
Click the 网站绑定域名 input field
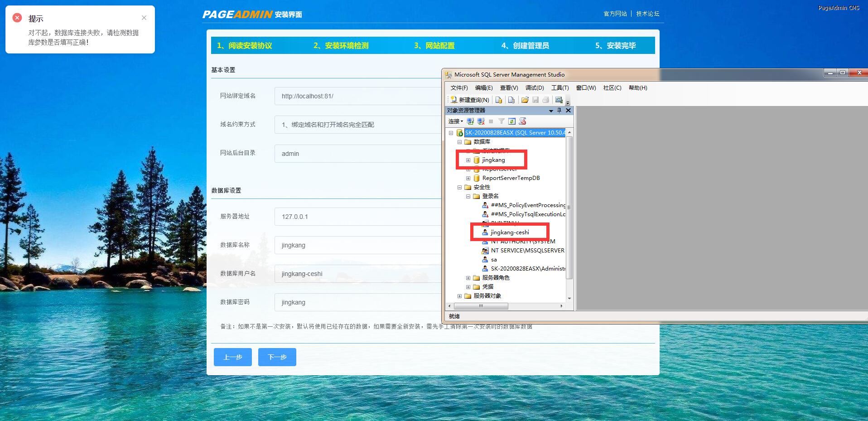(x=358, y=96)
